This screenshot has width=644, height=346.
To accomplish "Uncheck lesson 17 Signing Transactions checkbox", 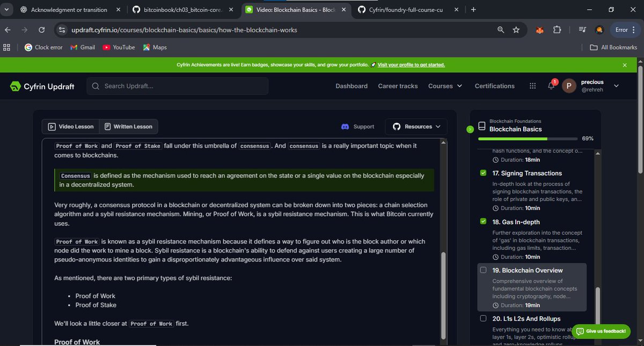I will pyautogui.click(x=483, y=173).
